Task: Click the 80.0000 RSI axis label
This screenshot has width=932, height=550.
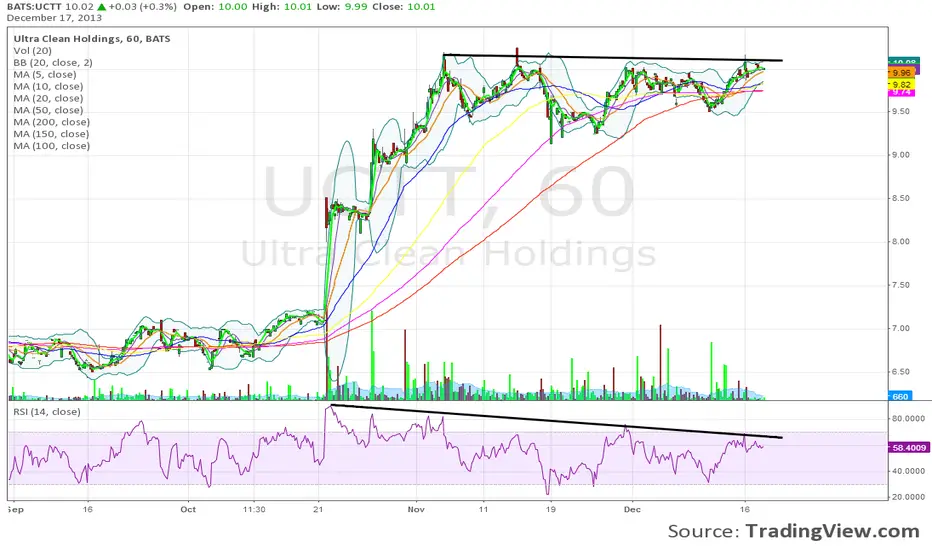Action: 908,419
